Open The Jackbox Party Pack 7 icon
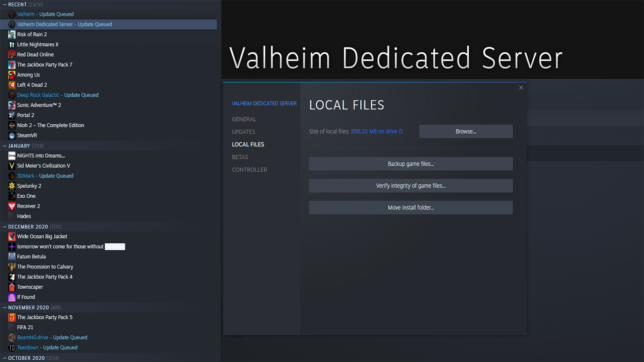 pyautogui.click(x=12, y=65)
